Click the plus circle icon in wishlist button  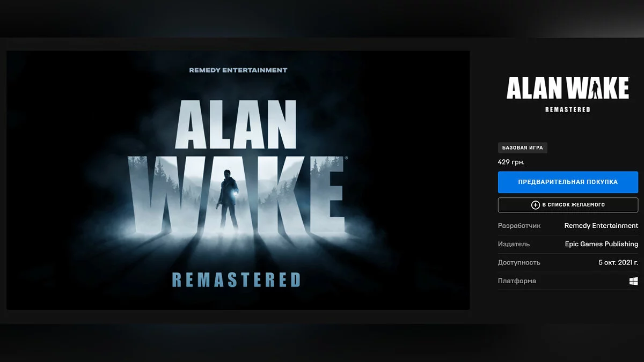tap(535, 205)
